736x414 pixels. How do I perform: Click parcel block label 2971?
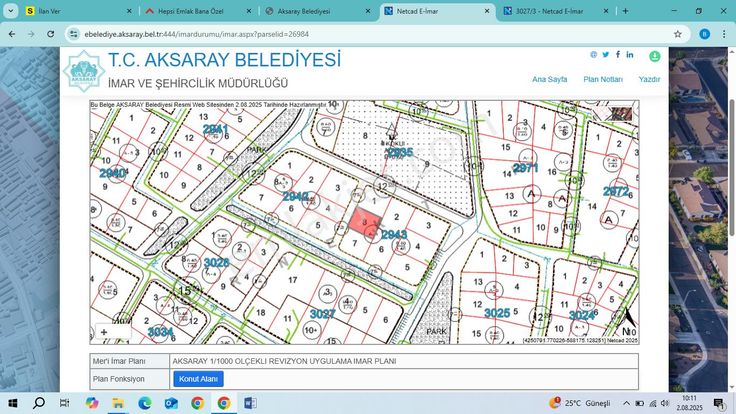(526, 168)
